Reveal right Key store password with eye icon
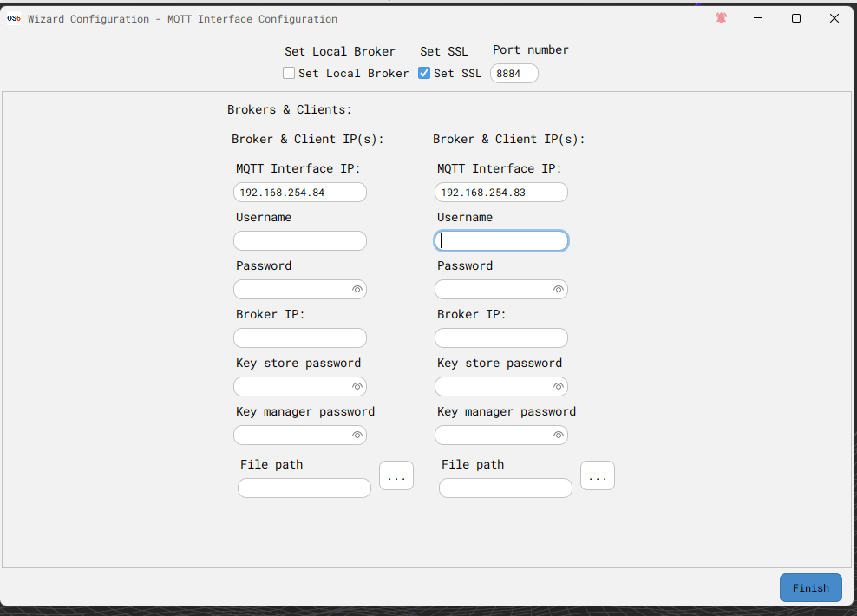 (558, 387)
